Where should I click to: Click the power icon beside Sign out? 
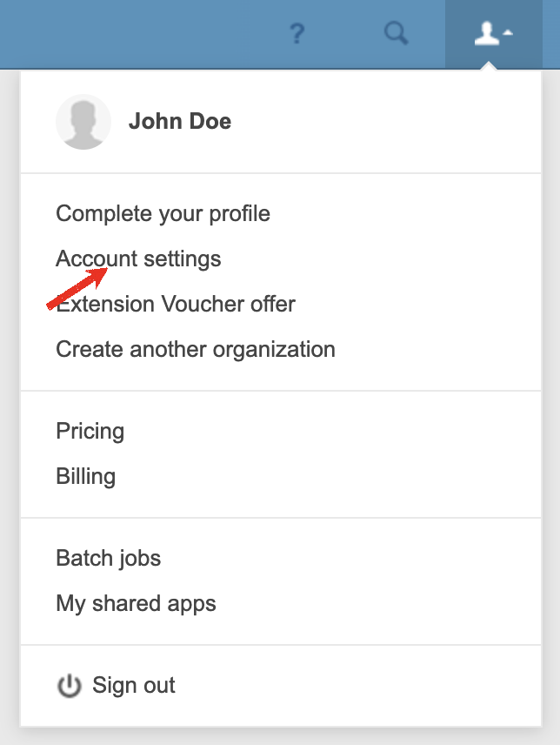pos(69,686)
